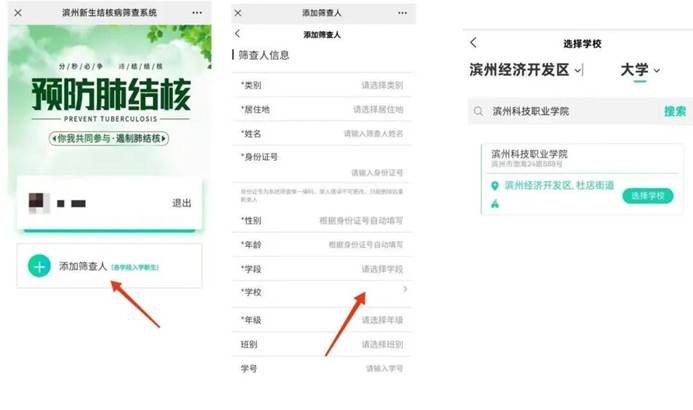Screen dimensions: 693x410
Task: Go back using the arrow on the 添加筛查人 page
Action: click(x=238, y=33)
